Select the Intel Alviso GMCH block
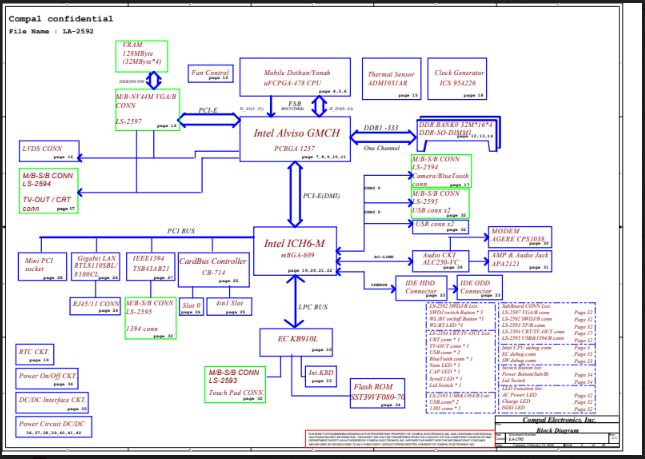The image size is (645, 459). (295, 139)
